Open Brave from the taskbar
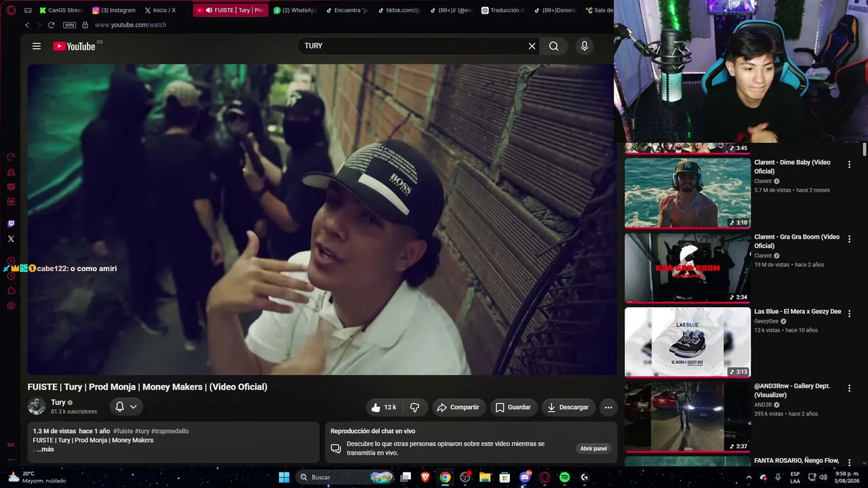The width and height of the screenshot is (868, 488). tap(425, 477)
